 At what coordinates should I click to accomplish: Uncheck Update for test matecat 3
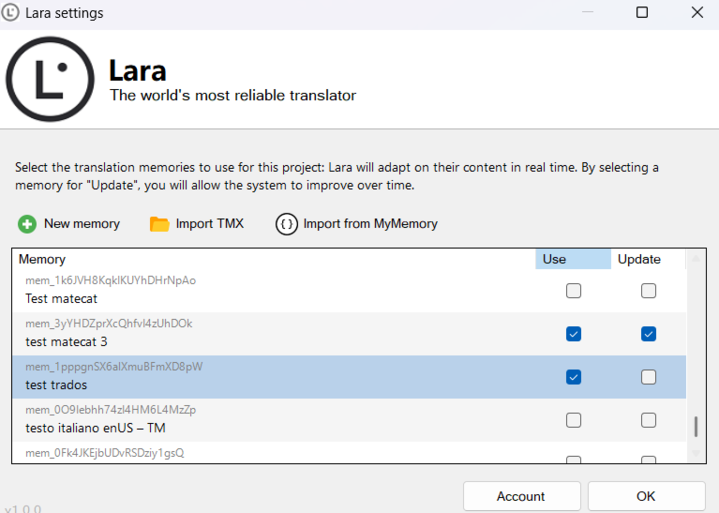coord(648,334)
